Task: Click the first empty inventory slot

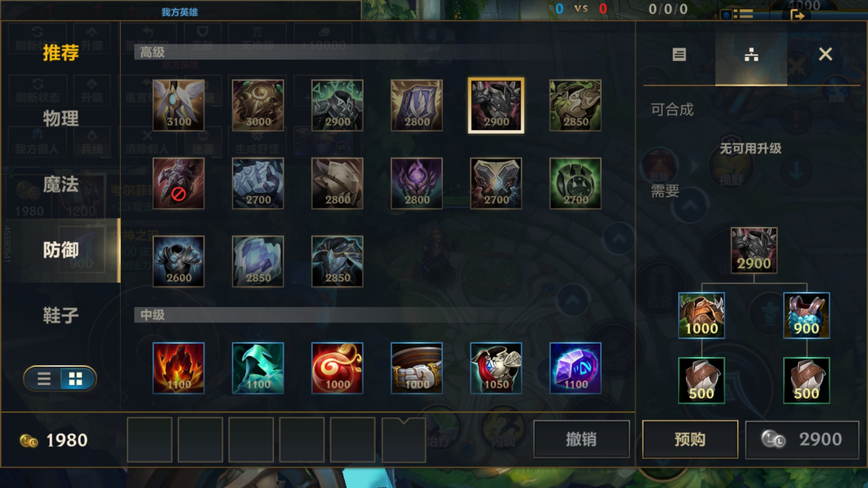Action: click(x=150, y=440)
